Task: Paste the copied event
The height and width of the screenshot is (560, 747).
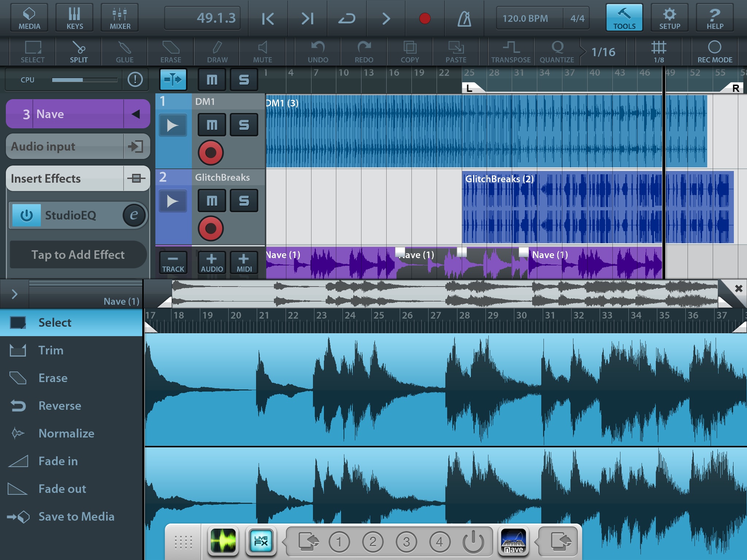Action: 456,52
